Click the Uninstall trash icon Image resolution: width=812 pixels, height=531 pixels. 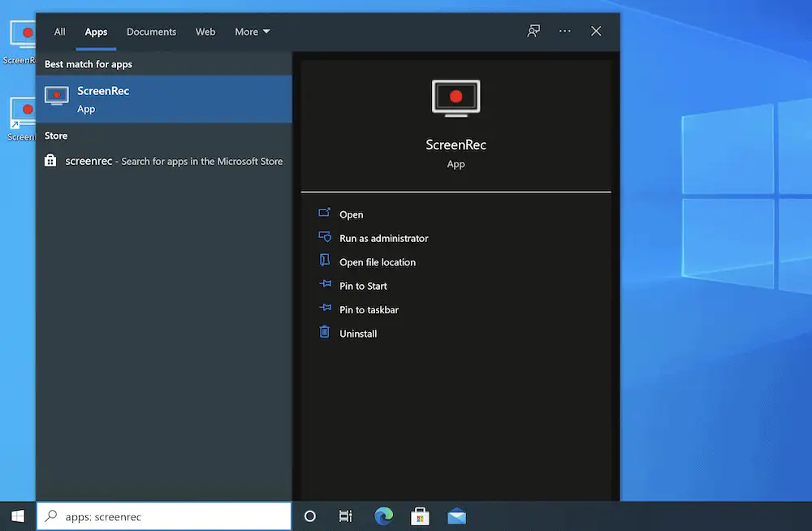point(325,331)
